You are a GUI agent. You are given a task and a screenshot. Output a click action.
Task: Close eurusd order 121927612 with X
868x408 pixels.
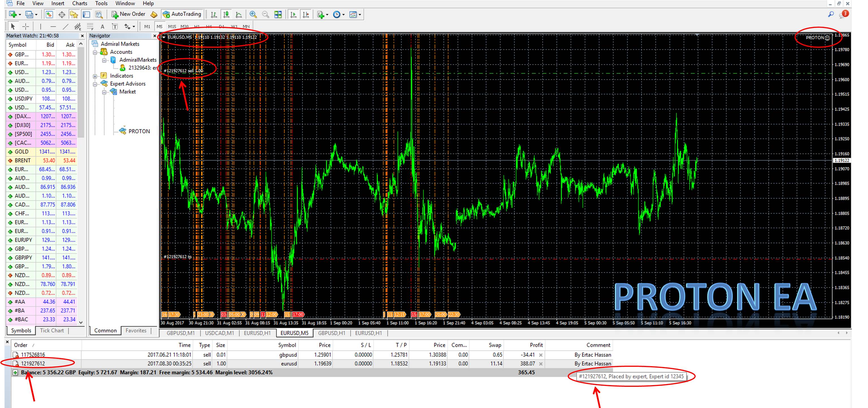(541, 364)
